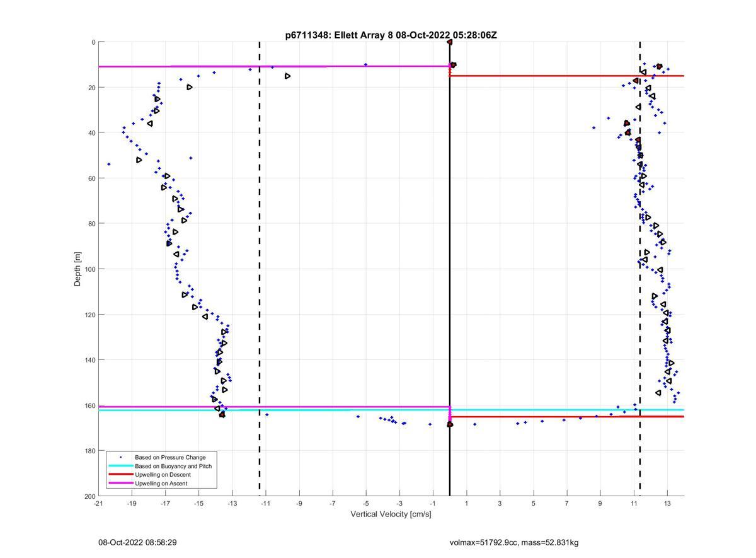This screenshot has width=756, height=558.
Task: Click the y-axis tick label '160'
Action: [x=89, y=405]
